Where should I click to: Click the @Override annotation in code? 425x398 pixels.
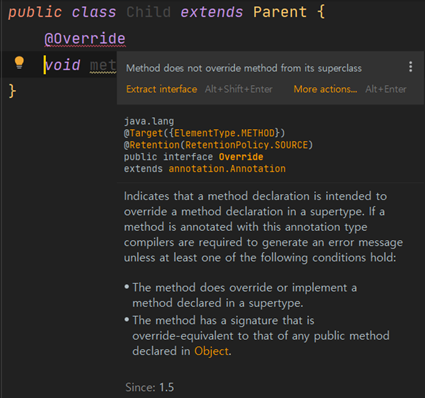click(85, 39)
